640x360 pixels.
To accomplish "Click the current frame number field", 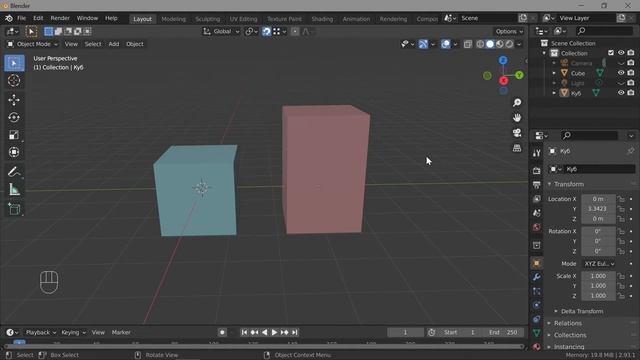I will point(405,333).
